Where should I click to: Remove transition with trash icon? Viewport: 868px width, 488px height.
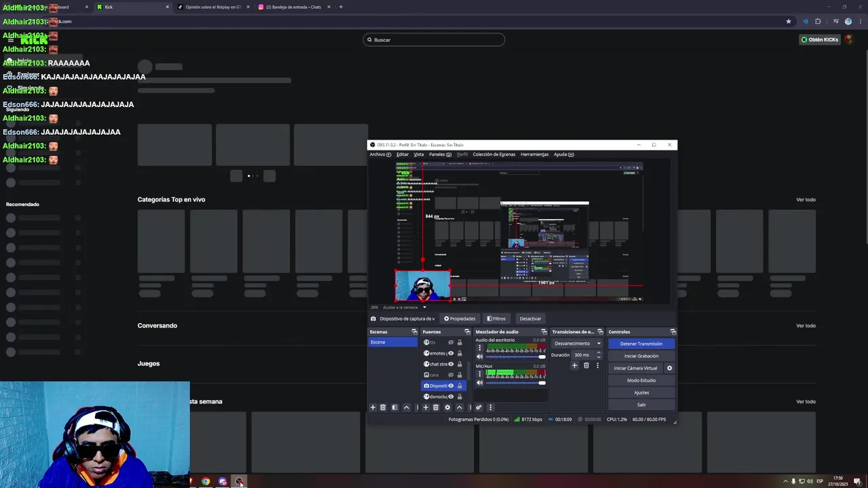pos(586,365)
